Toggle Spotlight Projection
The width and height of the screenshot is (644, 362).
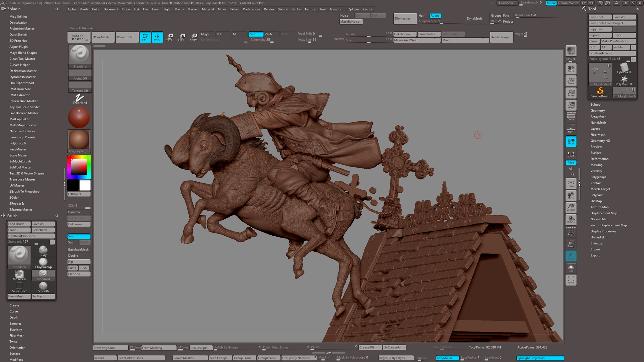pyautogui.click(x=540, y=358)
